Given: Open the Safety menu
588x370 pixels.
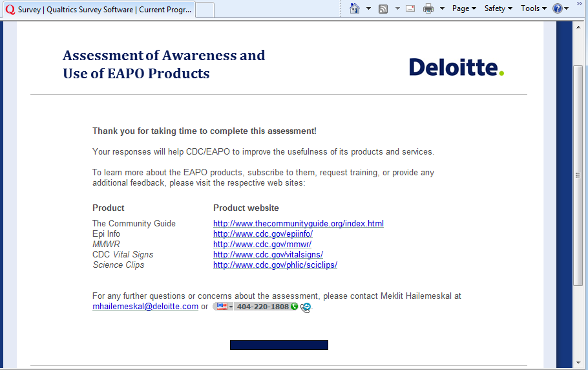Looking at the screenshot, I should point(498,8).
